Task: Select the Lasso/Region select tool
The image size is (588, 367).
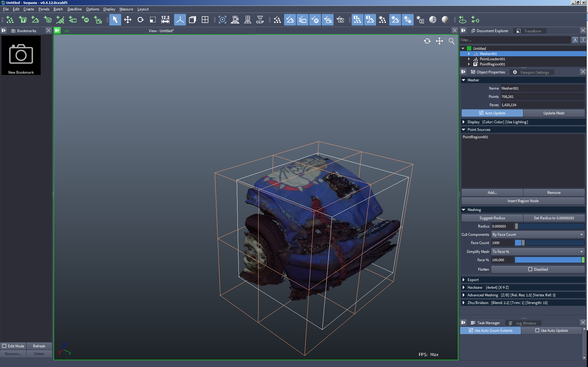Action: pos(153,20)
